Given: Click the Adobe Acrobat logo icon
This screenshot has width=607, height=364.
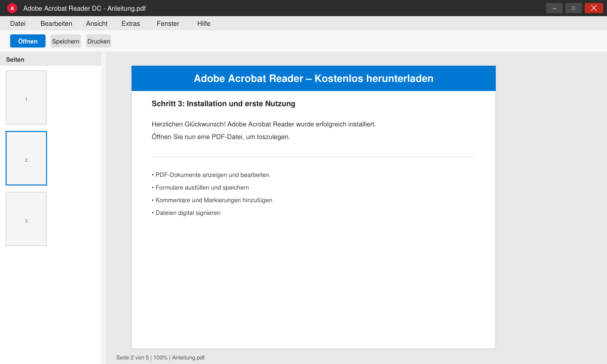Looking at the screenshot, I should [12, 8].
